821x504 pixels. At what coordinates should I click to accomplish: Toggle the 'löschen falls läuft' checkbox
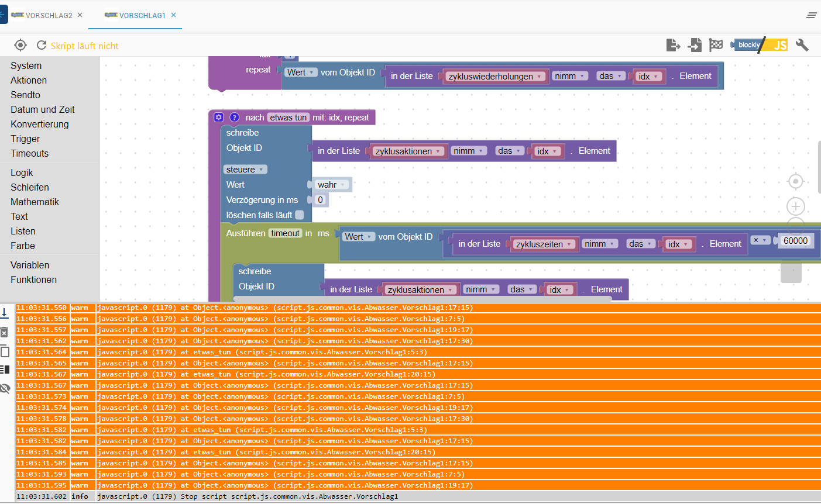pos(300,215)
